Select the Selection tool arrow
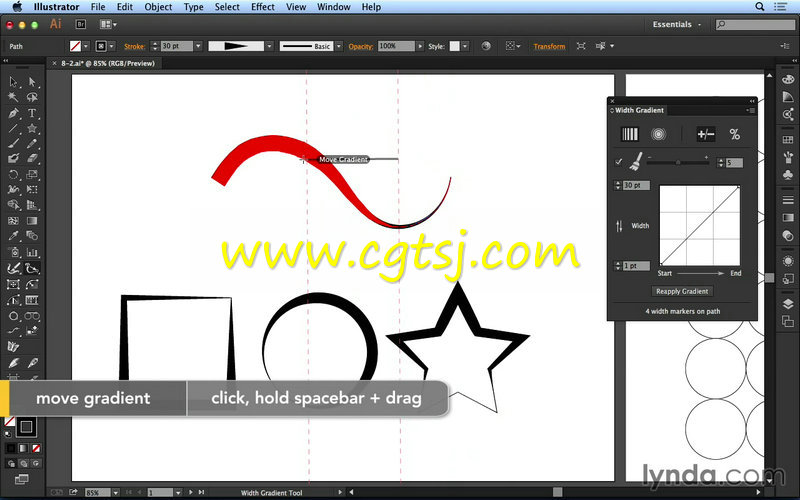Image resolution: width=800 pixels, height=500 pixels. pos(13,82)
